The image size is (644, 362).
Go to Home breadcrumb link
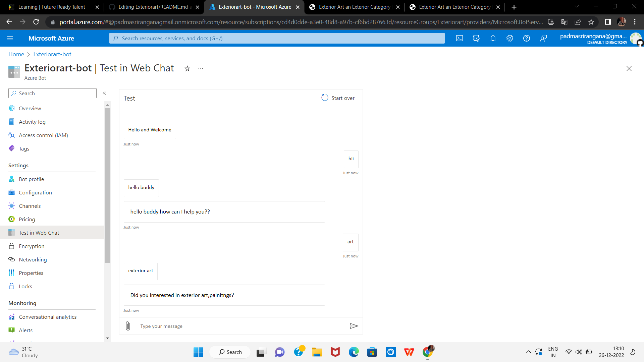tap(16, 54)
